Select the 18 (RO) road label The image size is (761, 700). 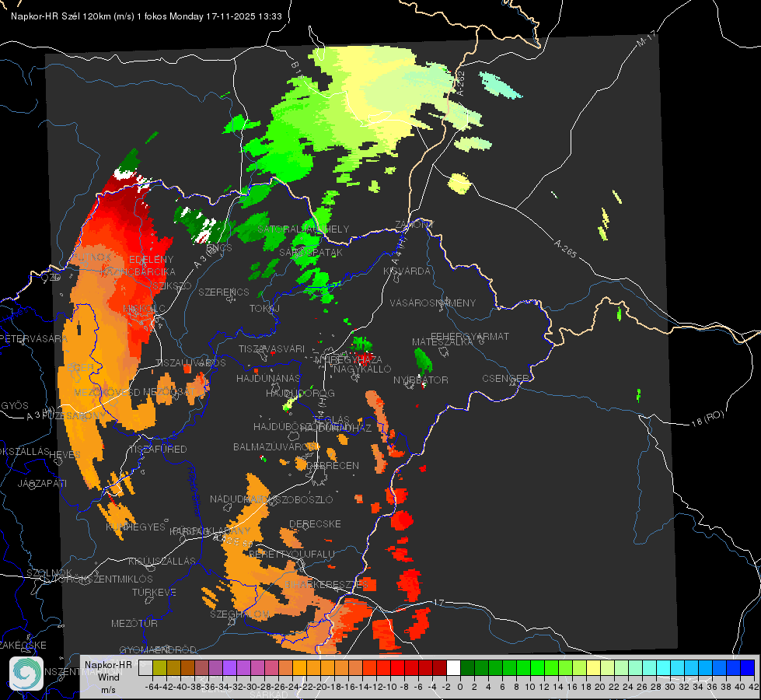pyautogui.click(x=707, y=418)
